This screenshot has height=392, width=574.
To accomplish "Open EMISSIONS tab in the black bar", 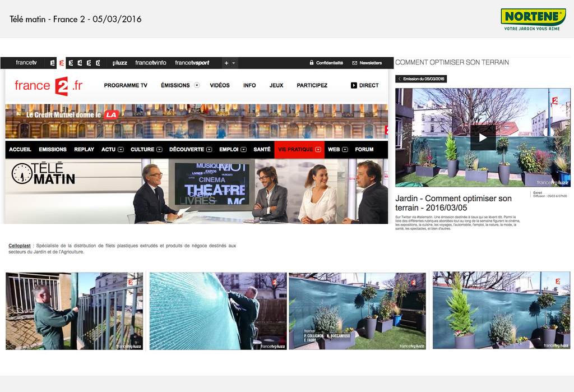I will pos(53,150).
